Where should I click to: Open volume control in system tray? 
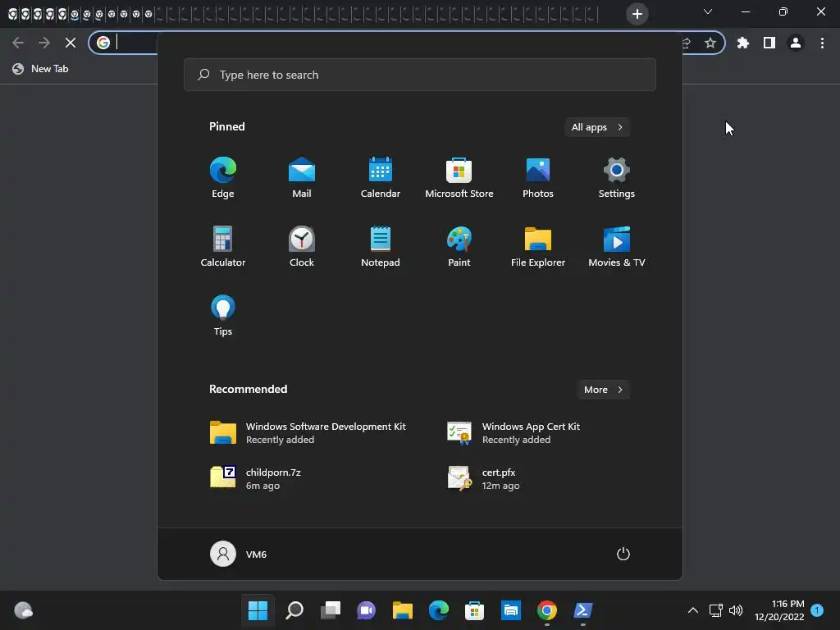pyautogui.click(x=736, y=610)
